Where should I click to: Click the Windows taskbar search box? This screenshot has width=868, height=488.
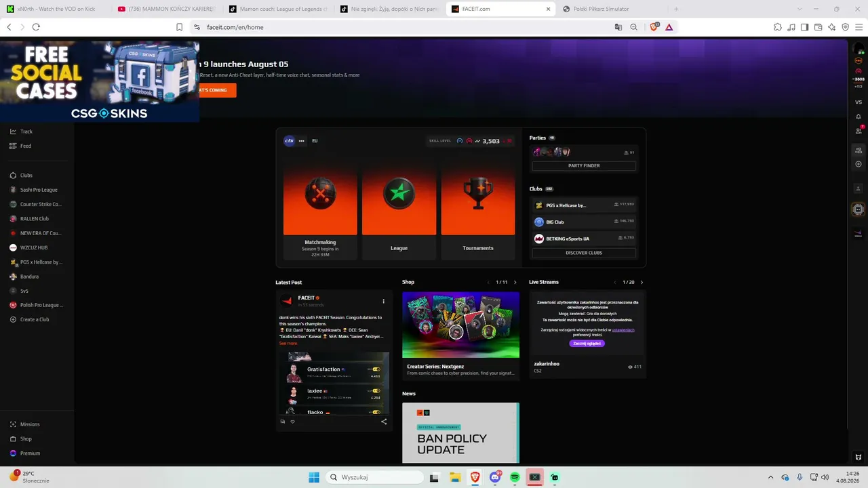(374, 477)
